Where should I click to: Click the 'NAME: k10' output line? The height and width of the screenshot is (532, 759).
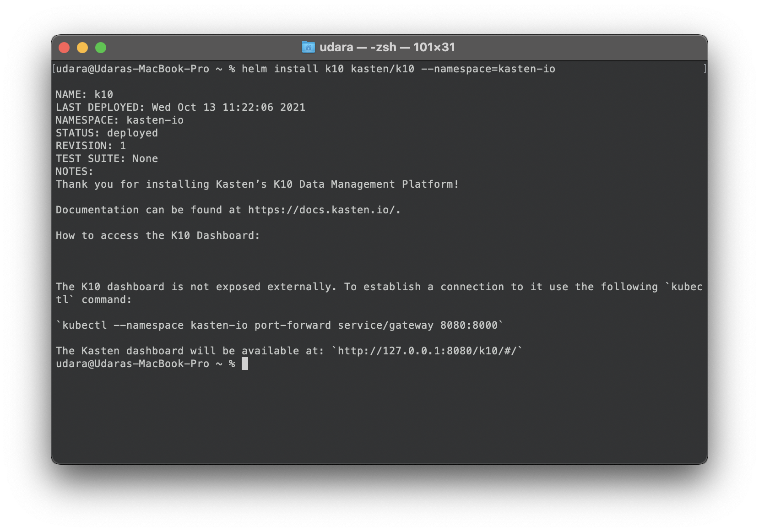click(x=84, y=95)
